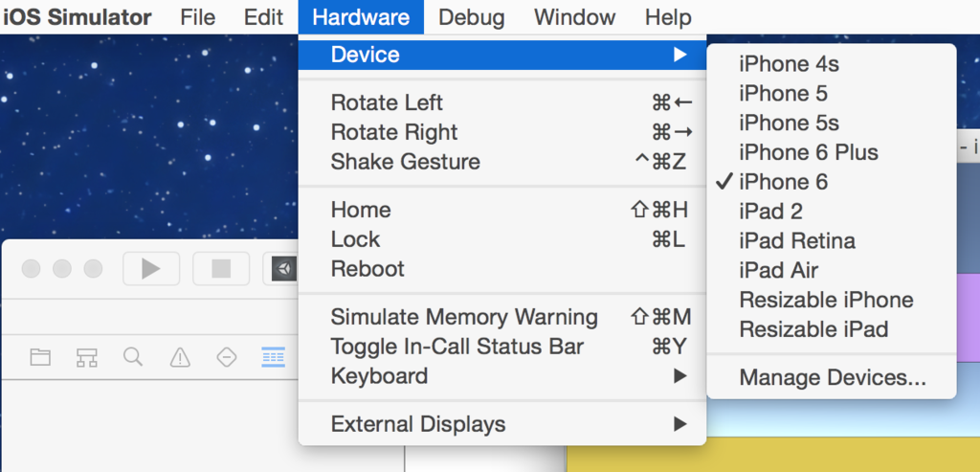Click the Xcode window zoom button
This screenshot has width=980, height=472.
click(93, 269)
